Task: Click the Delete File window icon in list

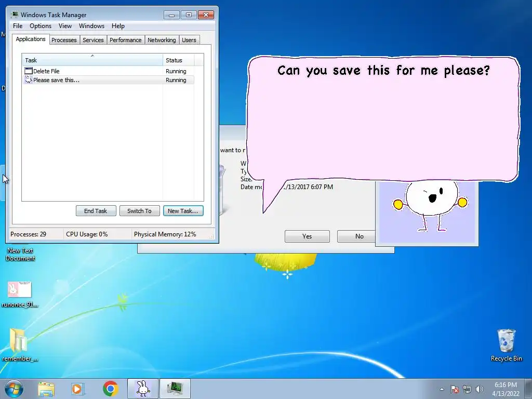Action: (x=29, y=71)
